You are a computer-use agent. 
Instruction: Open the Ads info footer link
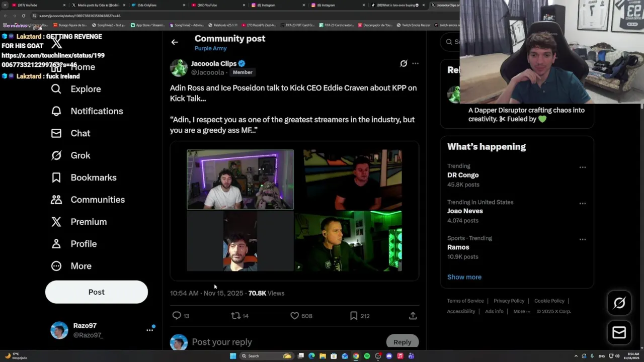point(494,311)
